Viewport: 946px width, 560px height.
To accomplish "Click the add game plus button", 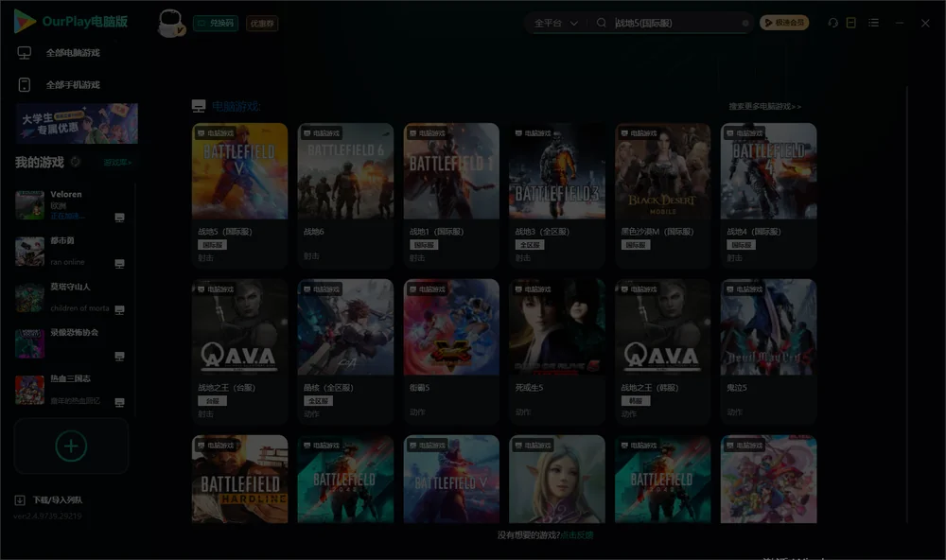I will tap(71, 446).
